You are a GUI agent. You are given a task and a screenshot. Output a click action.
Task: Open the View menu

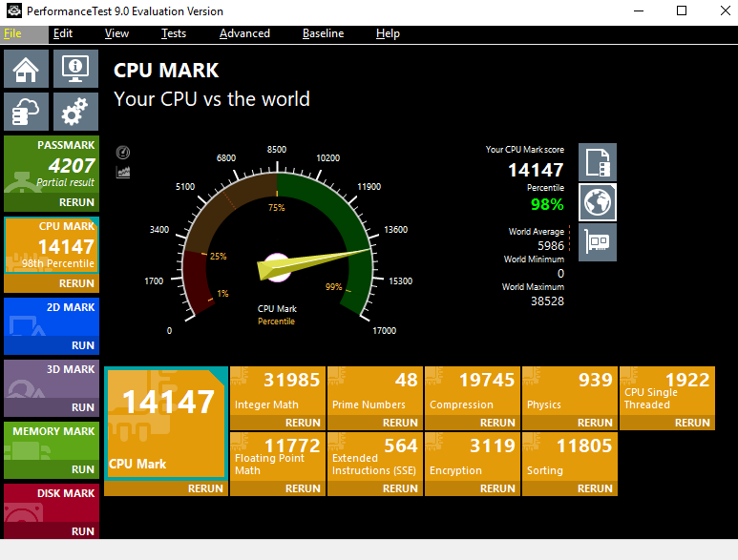[x=116, y=33]
